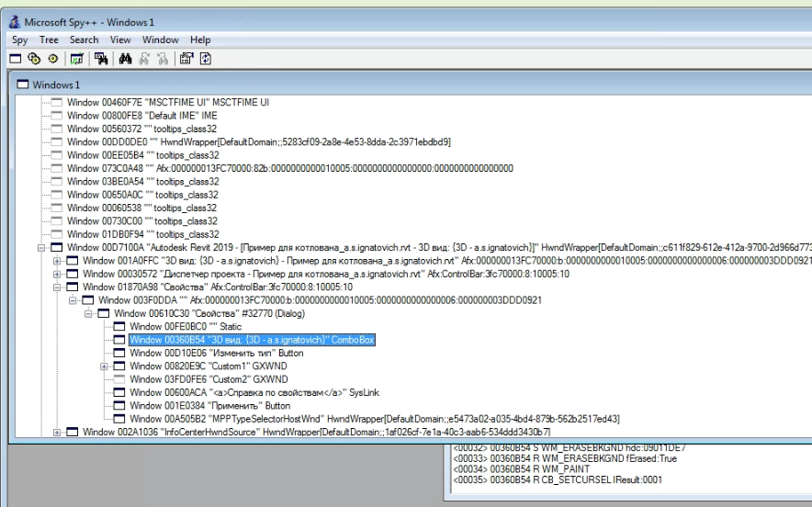Click the greyed Find Next icon
Screen dimensions: 812x507
[x=144, y=59]
